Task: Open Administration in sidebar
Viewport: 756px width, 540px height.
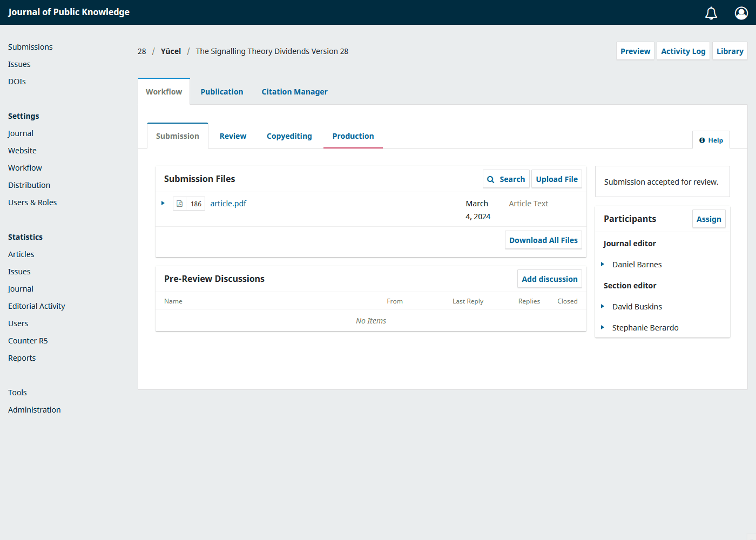Action: coord(35,410)
